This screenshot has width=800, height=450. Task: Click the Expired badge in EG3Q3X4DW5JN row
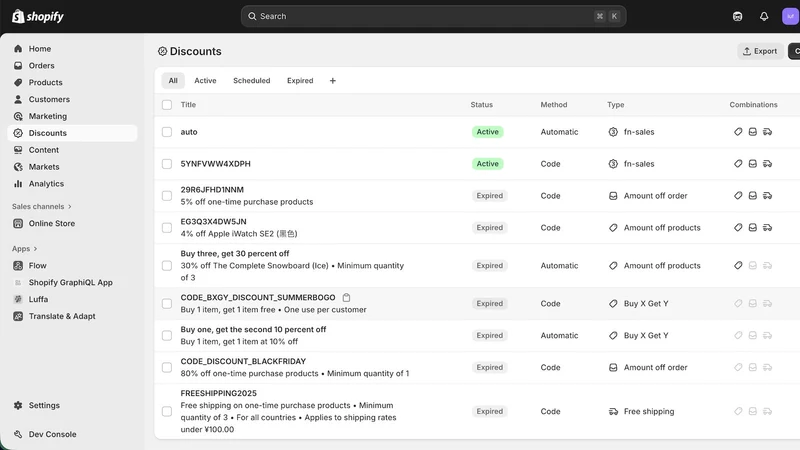pos(489,228)
